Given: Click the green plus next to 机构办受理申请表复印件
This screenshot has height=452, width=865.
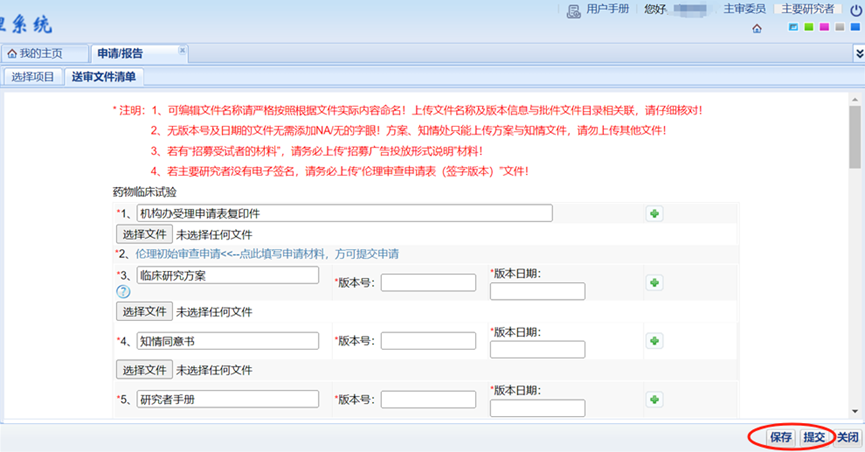Looking at the screenshot, I should click(x=655, y=213).
